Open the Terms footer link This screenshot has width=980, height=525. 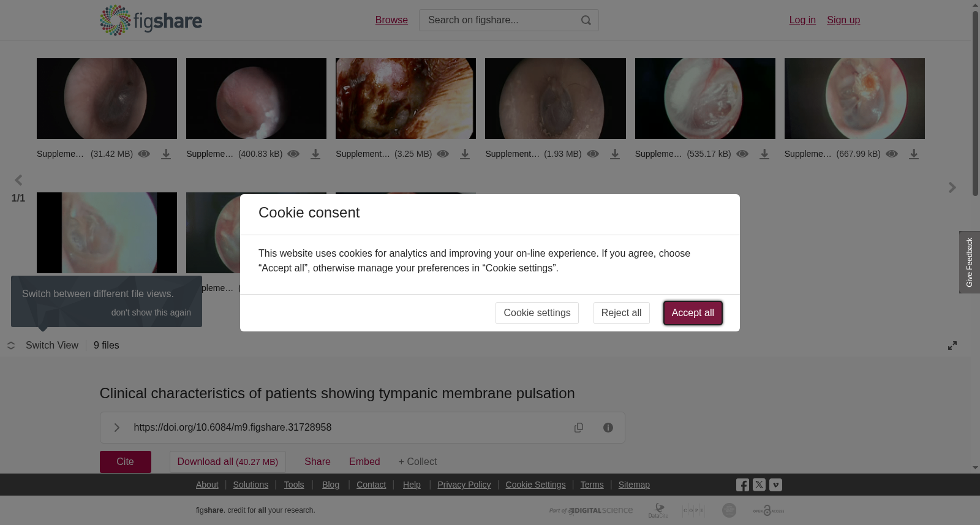click(x=592, y=485)
